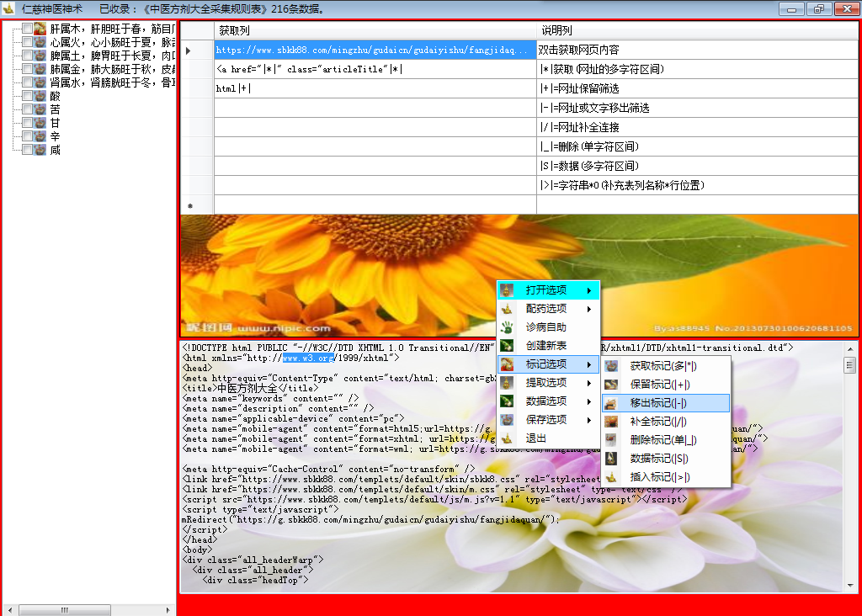Click the 获取列 column header
This screenshot has height=616, width=862.
(x=375, y=30)
